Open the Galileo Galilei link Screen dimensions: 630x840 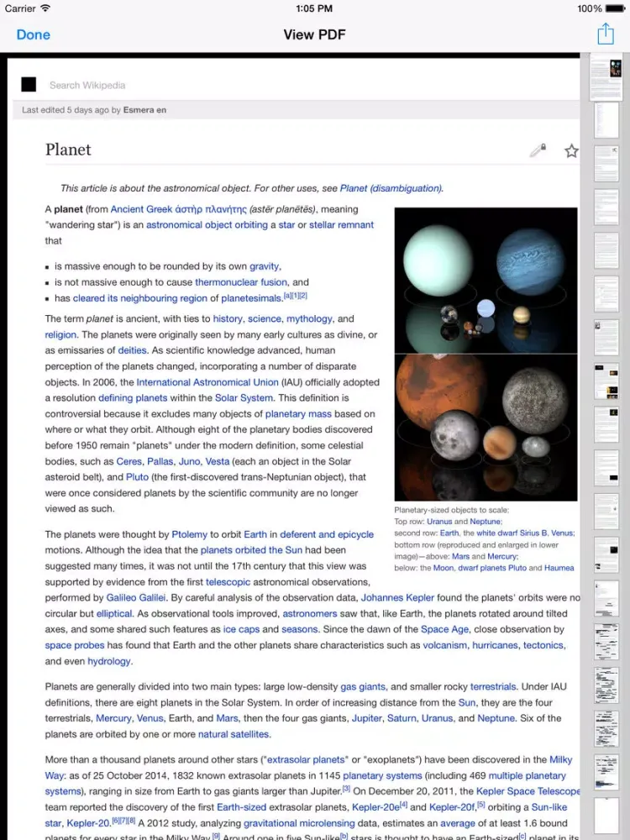[x=136, y=597]
